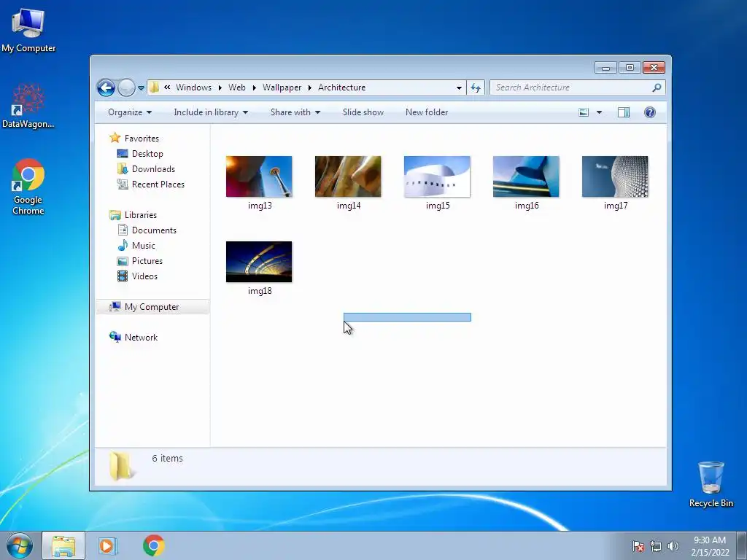
Task: Select the img16 thumbnail
Action: click(x=526, y=176)
